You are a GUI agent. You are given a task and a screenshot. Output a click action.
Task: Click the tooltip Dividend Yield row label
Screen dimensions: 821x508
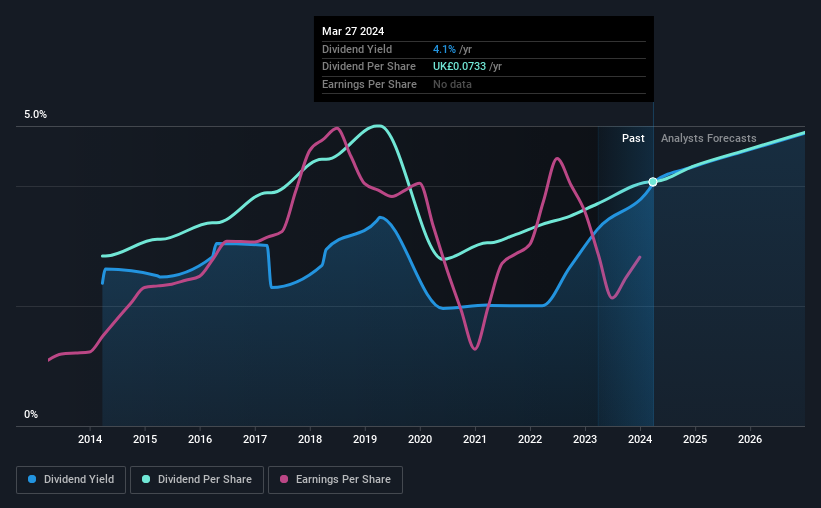coord(357,49)
